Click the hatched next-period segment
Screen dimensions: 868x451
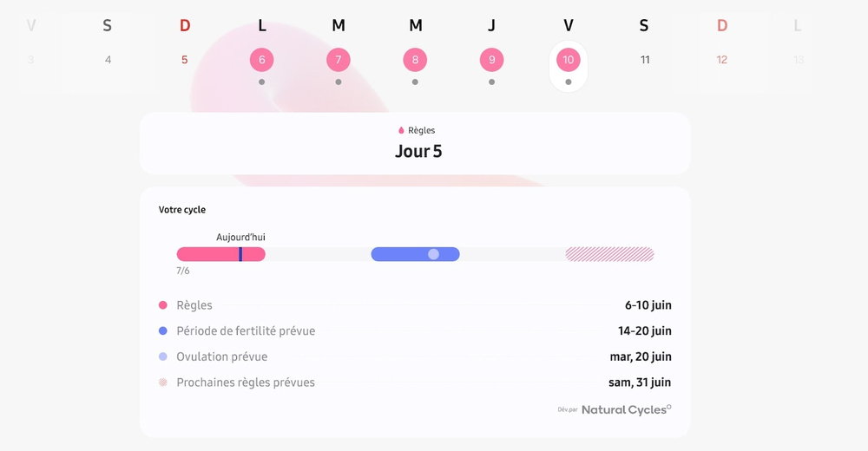[609, 254]
